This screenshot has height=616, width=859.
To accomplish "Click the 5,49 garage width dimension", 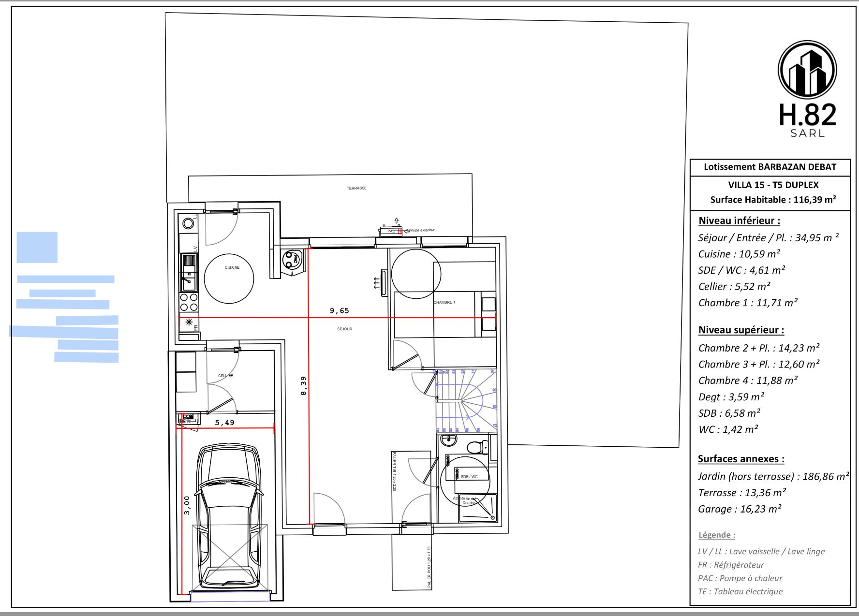I will pos(224,422).
